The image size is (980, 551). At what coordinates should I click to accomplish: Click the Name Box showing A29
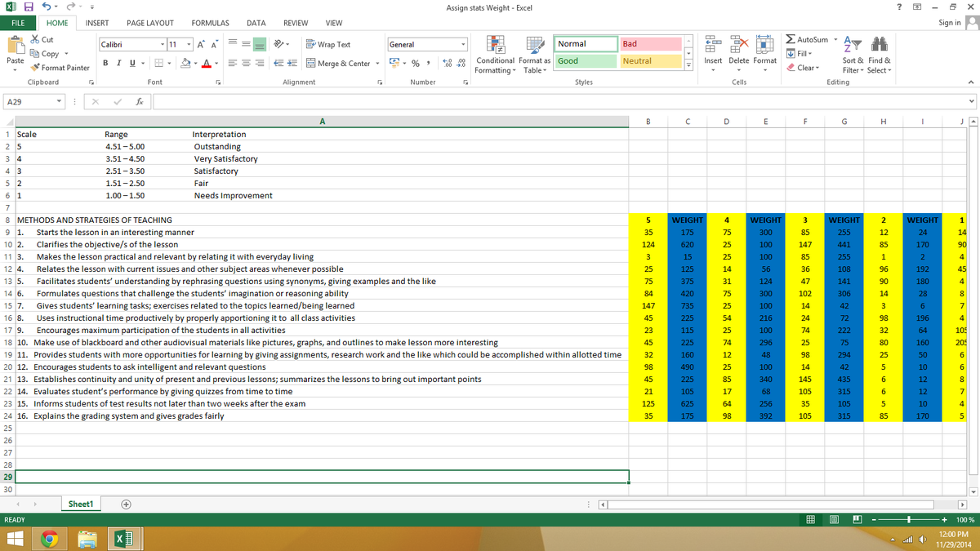pyautogui.click(x=31, y=102)
